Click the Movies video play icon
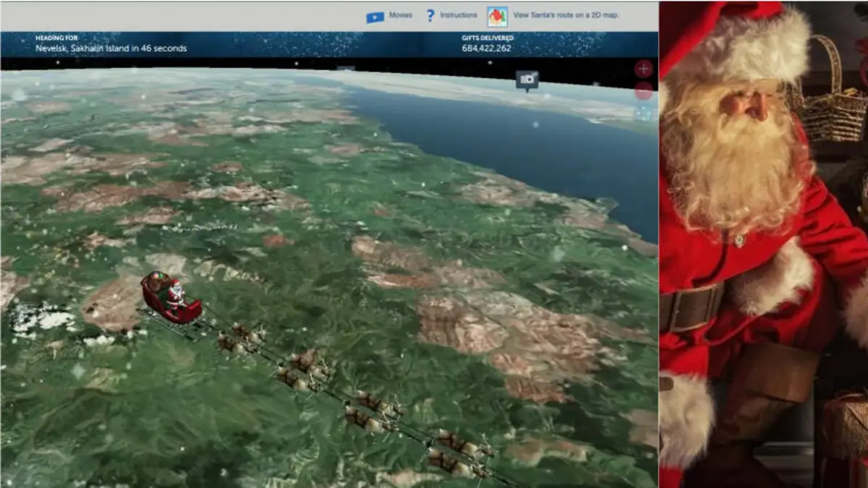 pyautogui.click(x=375, y=17)
